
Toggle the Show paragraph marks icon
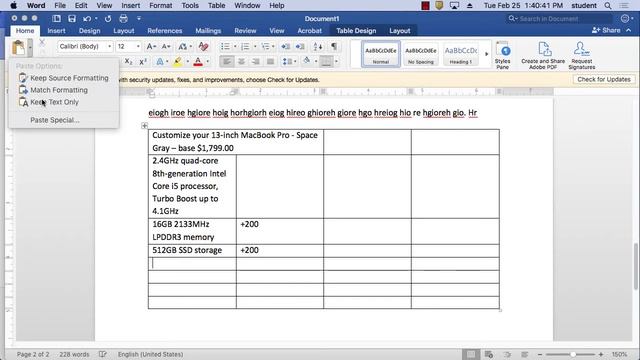pos(334,47)
